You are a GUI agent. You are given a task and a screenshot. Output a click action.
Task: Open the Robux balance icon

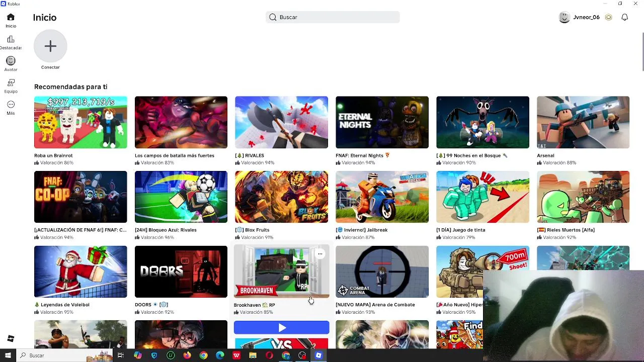pos(608,17)
